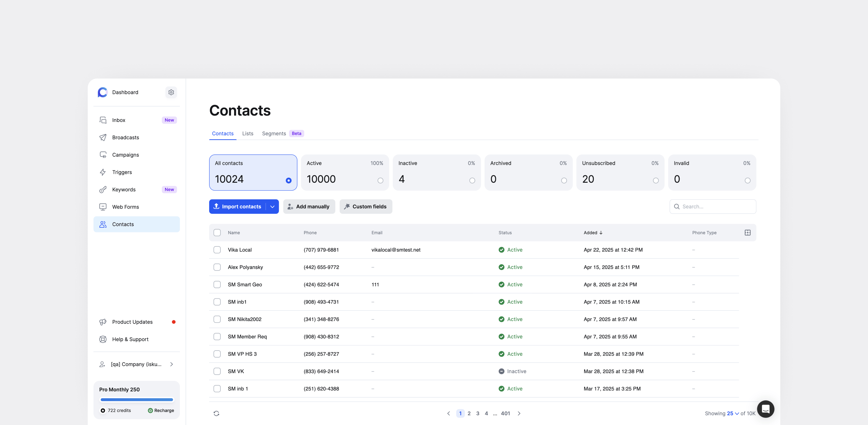Open settings gear next to Dashboard
The image size is (868, 425).
171,92
